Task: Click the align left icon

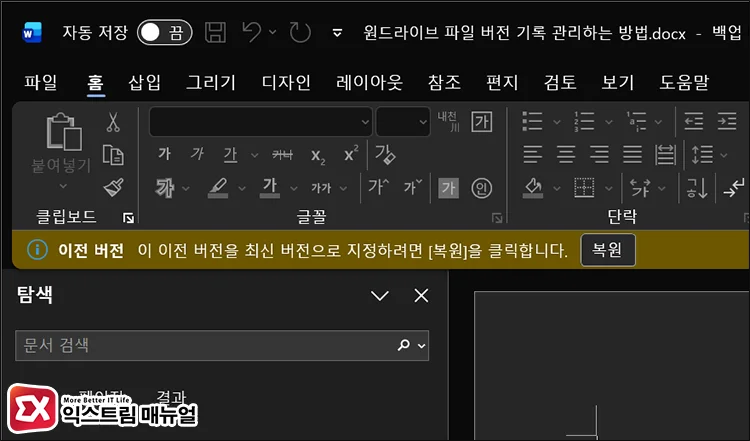Action: click(532, 154)
